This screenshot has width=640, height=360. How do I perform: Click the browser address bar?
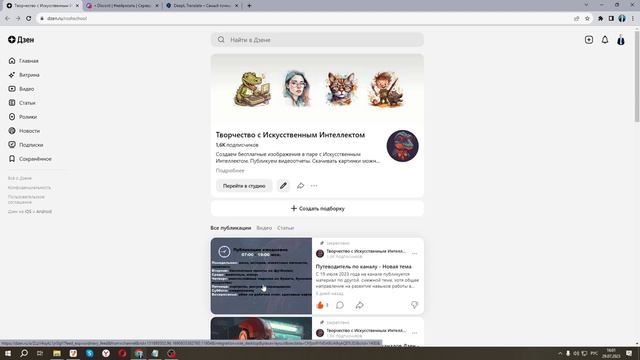[306, 18]
